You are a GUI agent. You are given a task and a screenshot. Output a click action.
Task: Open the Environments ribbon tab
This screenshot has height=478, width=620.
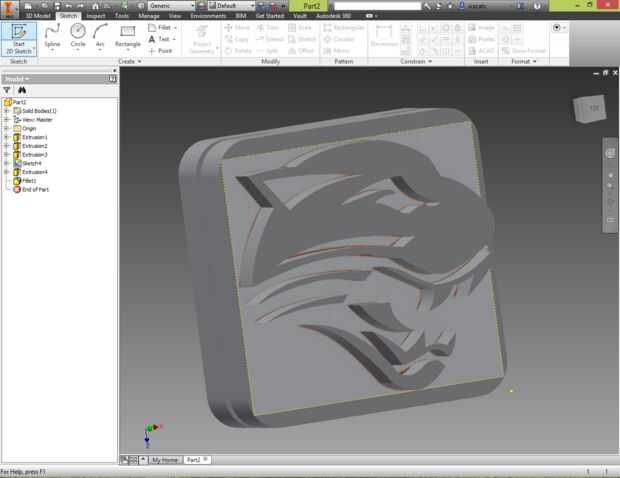pyautogui.click(x=208, y=16)
